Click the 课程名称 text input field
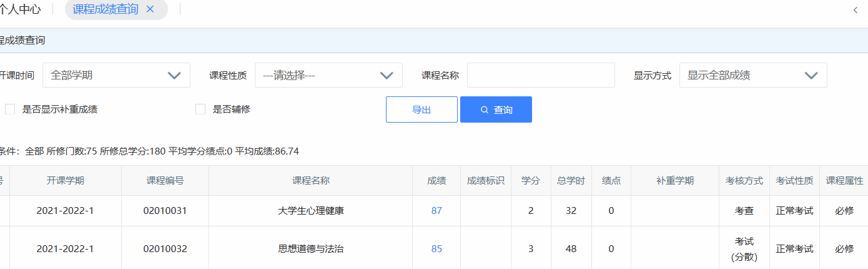The height and width of the screenshot is (269, 868). click(x=541, y=75)
